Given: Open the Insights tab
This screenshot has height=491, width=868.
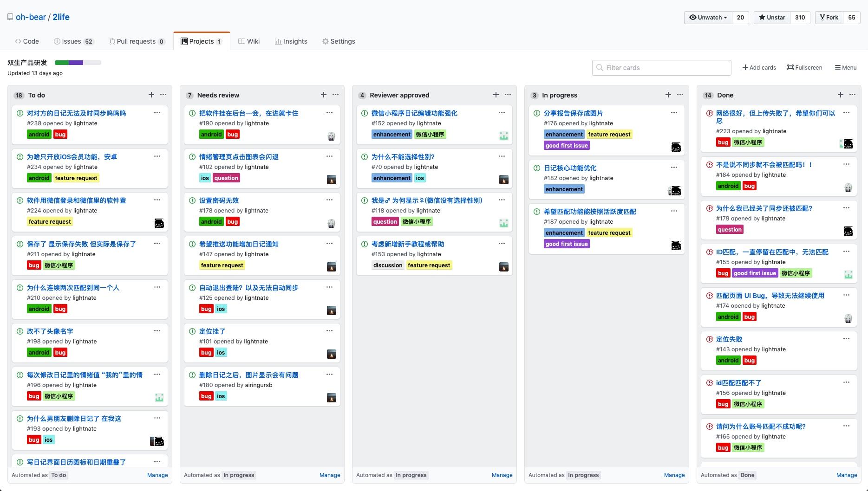Looking at the screenshot, I should pyautogui.click(x=291, y=41).
